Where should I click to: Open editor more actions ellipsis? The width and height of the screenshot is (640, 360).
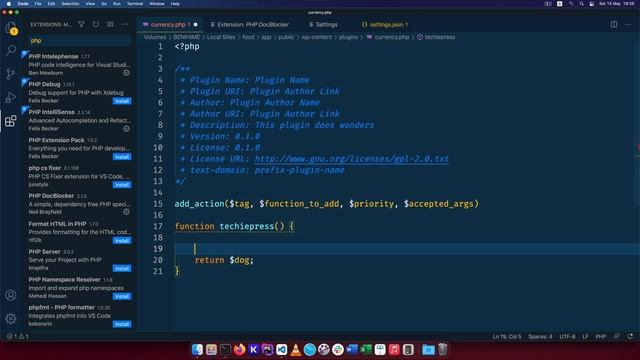pyautogui.click(x=628, y=24)
